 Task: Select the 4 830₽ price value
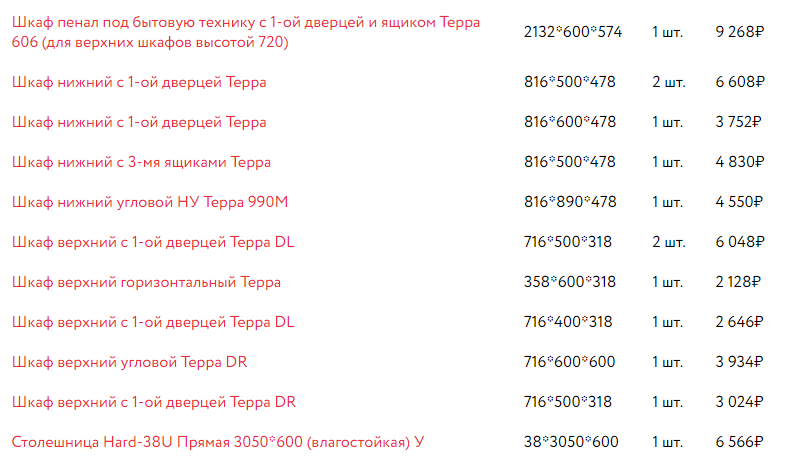click(740, 162)
